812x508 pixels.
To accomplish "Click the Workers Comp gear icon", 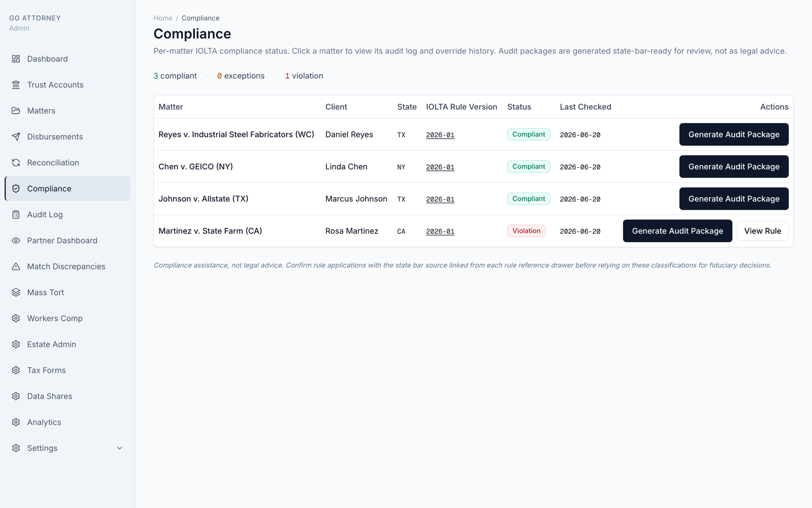I will click(16, 318).
